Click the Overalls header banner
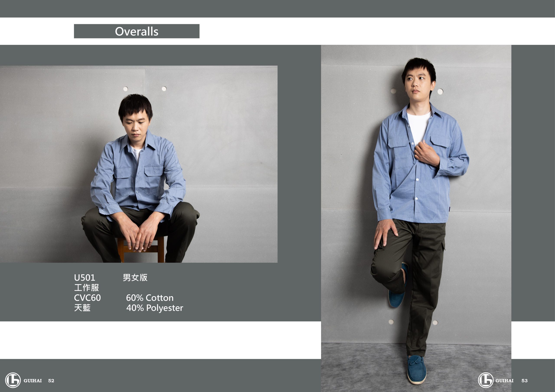The width and height of the screenshot is (555, 392). (x=137, y=31)
